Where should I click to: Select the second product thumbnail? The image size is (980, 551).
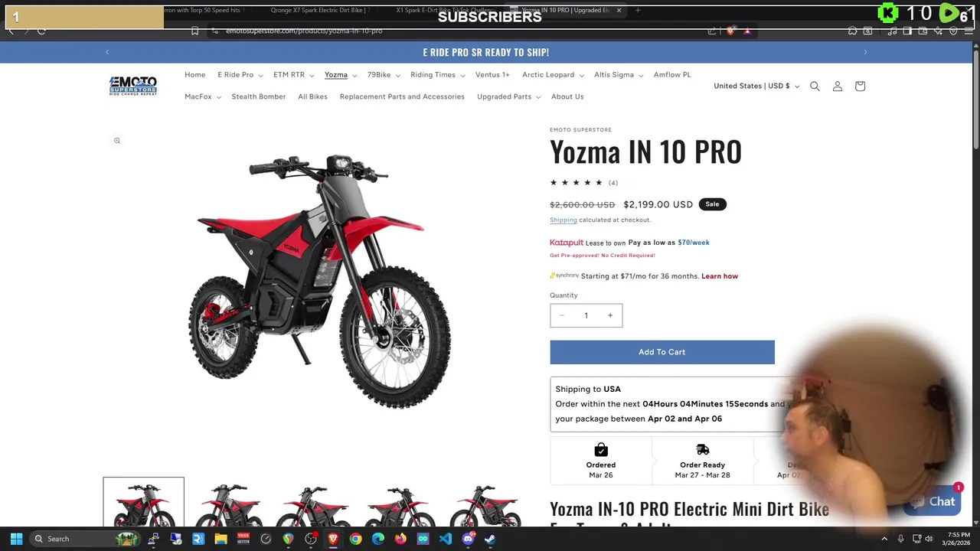[228, 504]
